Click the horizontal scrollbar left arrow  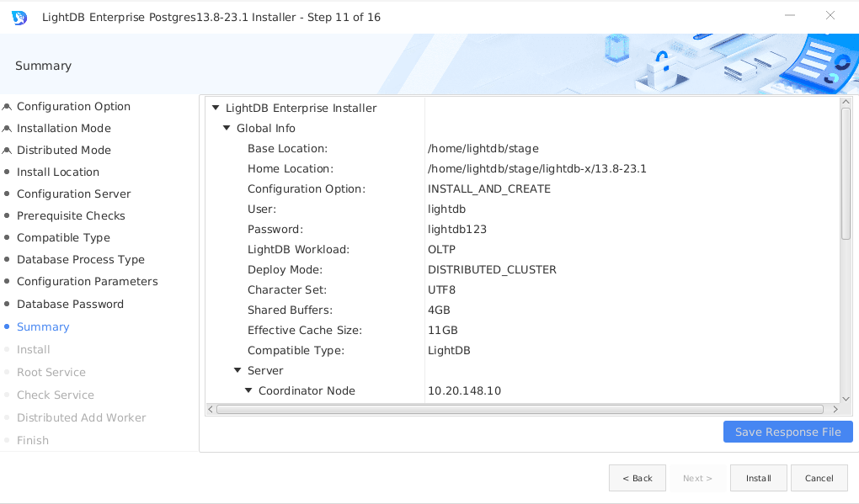click(211, 409)
